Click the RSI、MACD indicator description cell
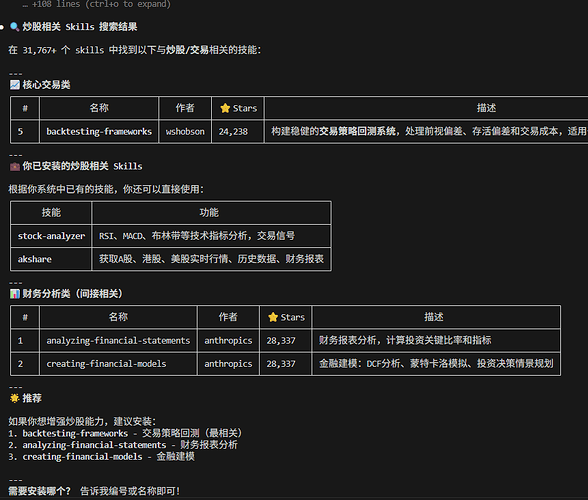 click(x=212, y=236)
